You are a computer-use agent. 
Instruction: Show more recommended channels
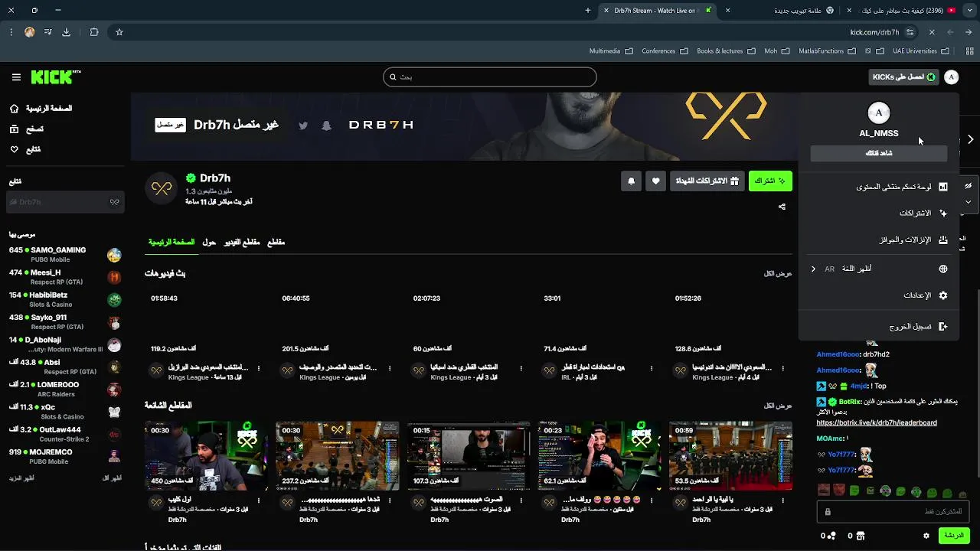21,478
